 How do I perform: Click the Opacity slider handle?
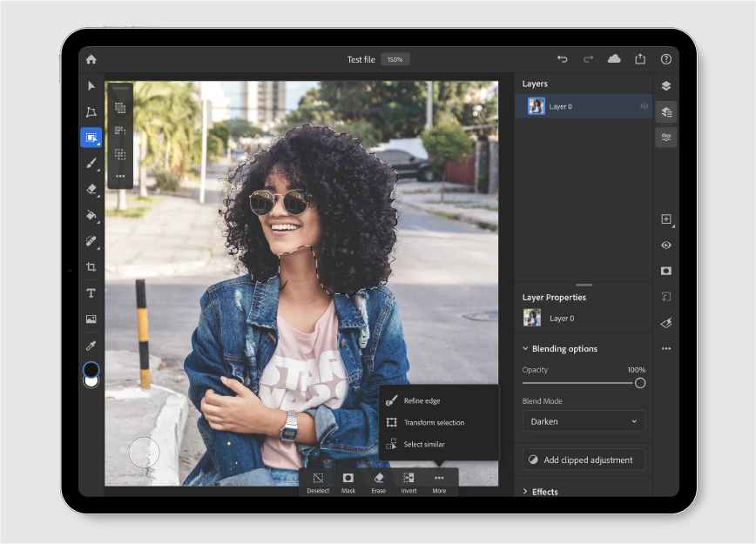[640, 383]
